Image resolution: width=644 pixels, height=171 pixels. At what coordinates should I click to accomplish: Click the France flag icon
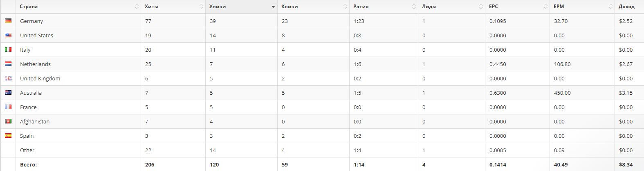pos(8,107)
